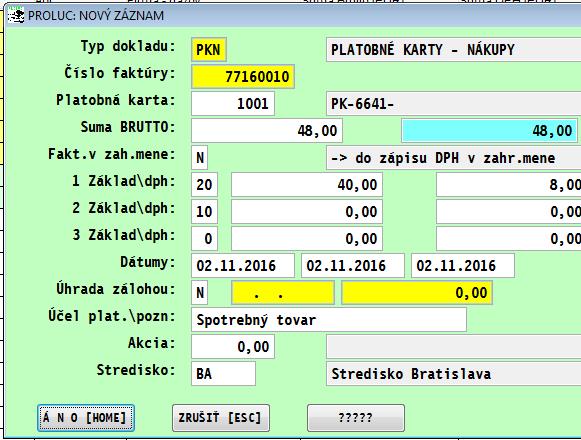Screen dimensions: 581x440
Task: Confirm with ÁNO [HOME] button
Action: click(86, 418)
